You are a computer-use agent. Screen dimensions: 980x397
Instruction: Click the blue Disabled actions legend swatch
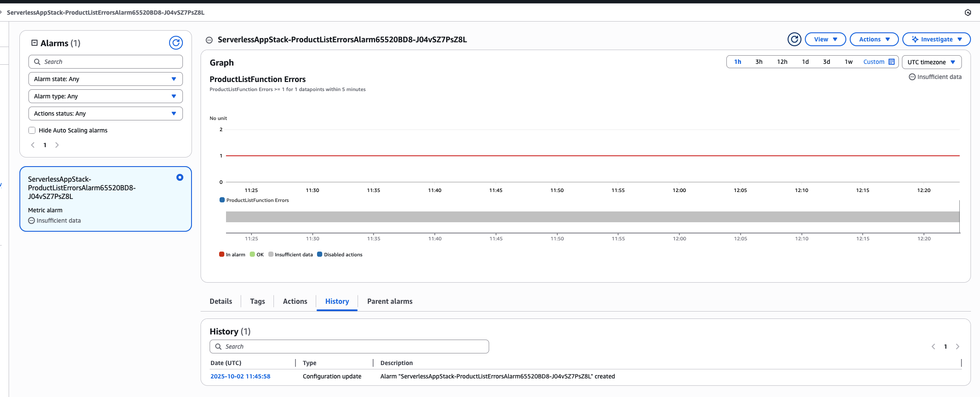(320, 254)
